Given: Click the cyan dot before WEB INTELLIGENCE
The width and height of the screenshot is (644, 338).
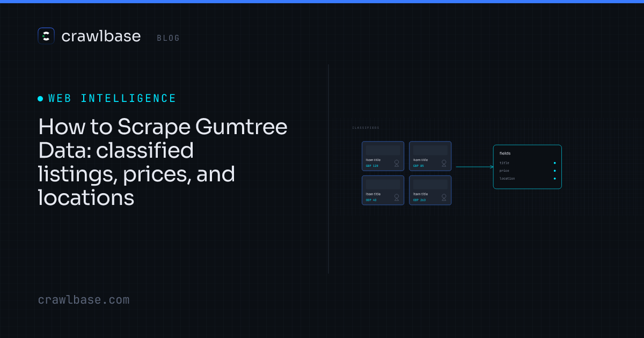Looking at the screenshot, I should click(40, 99).
